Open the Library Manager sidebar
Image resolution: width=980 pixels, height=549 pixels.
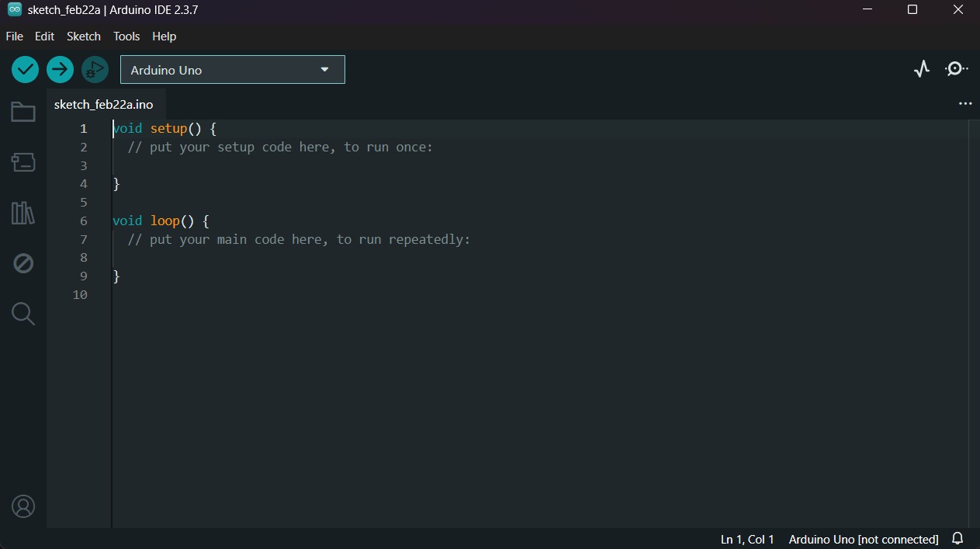pyautogui.click(x=23, y=213)
